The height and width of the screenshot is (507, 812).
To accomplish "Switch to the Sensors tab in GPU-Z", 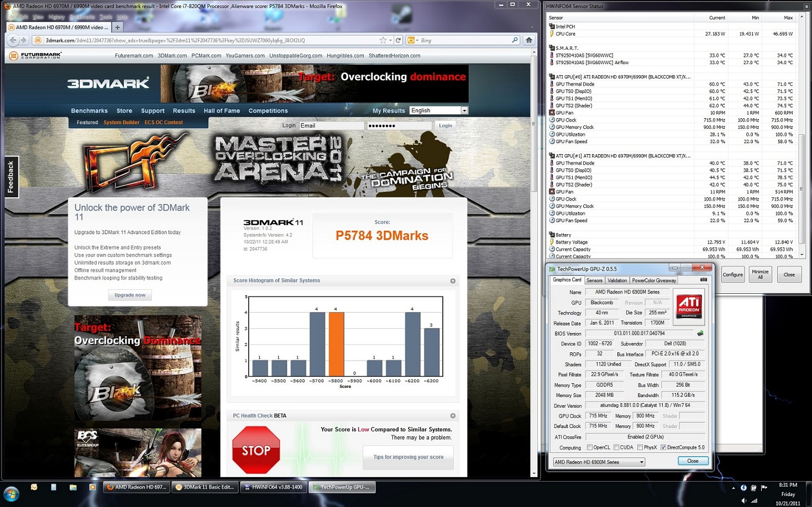I will pos(594,281).
